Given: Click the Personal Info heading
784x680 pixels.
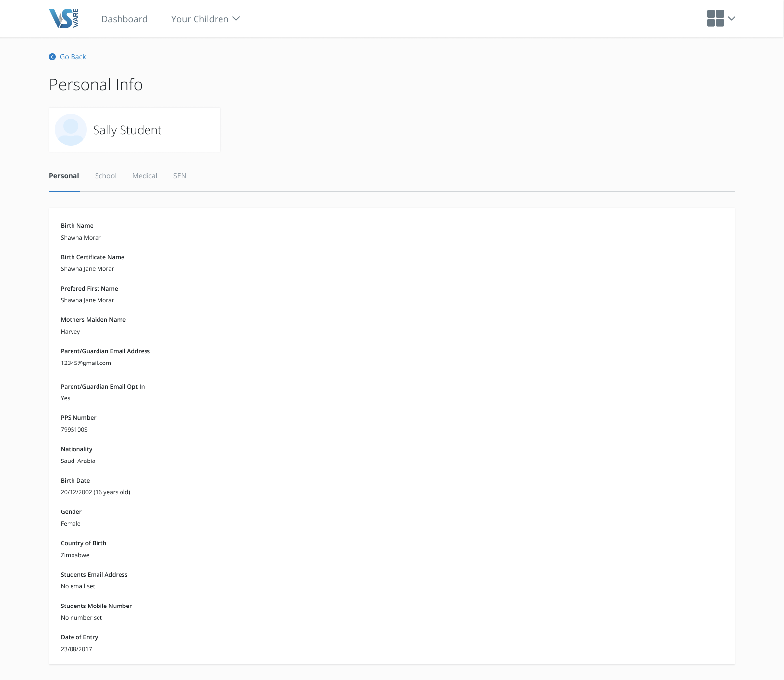Looking at the screenshot, I should (x=96, y=85).
